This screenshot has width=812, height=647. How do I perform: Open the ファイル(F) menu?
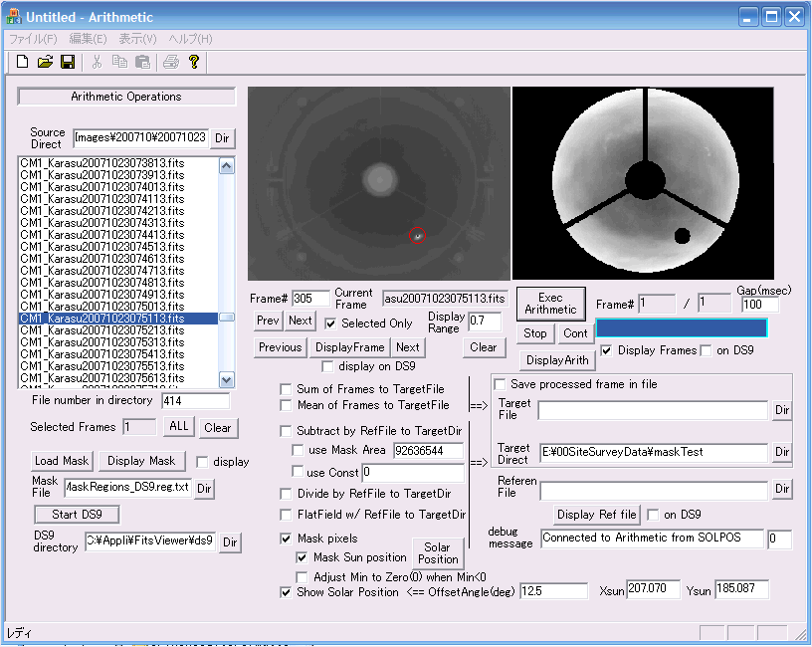click(x=33, y=39)
